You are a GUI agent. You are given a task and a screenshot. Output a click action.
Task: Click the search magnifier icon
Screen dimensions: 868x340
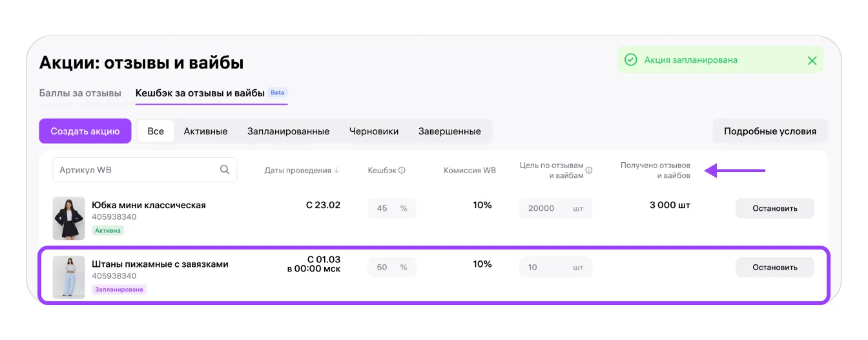click(225, 170)
